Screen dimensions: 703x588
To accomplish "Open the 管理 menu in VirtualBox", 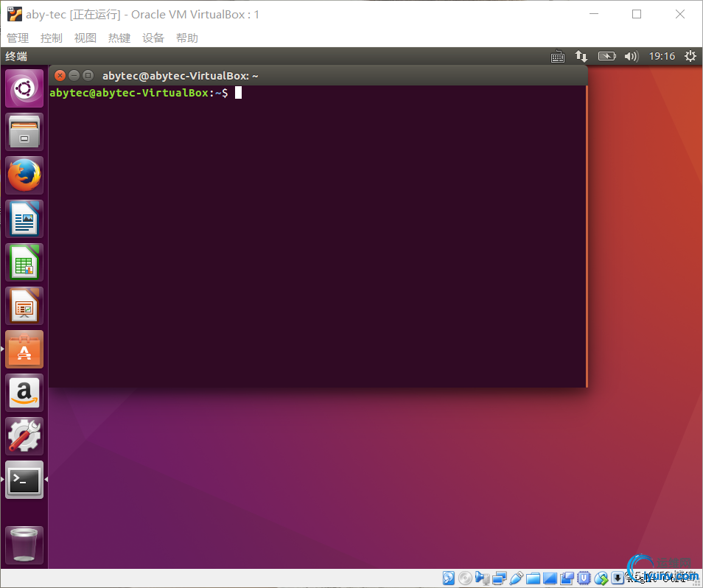I will click(x=18, y=38).
